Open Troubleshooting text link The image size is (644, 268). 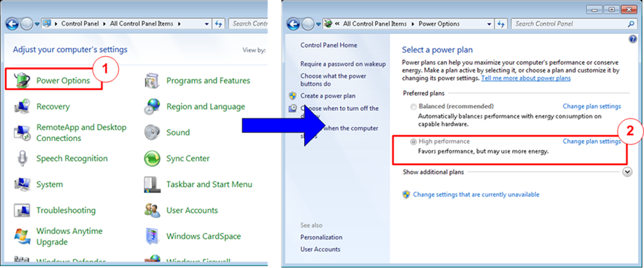(x=66, y=211)
